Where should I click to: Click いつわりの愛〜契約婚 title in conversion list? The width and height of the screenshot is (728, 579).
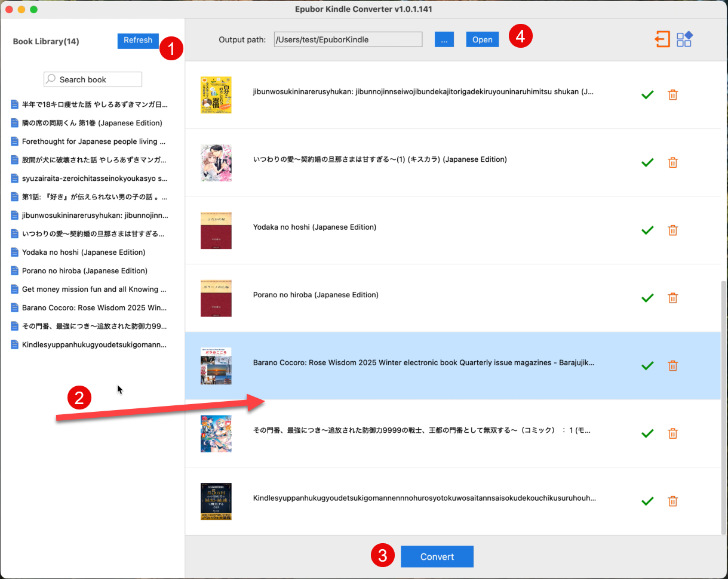(x=380, y=159)
